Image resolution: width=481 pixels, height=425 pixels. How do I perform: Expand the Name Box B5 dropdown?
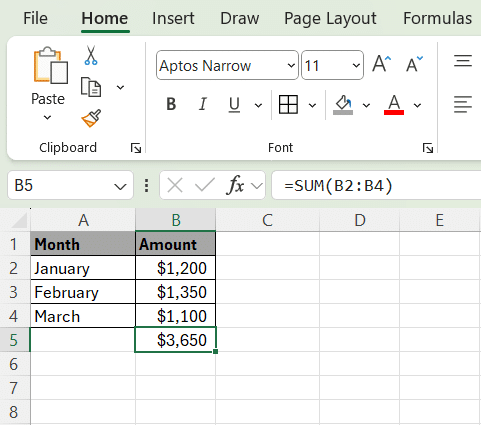coord(120,186)
